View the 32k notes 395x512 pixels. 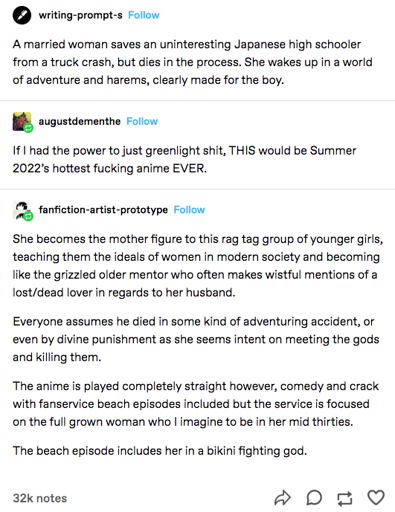click(x=40, y=498)
